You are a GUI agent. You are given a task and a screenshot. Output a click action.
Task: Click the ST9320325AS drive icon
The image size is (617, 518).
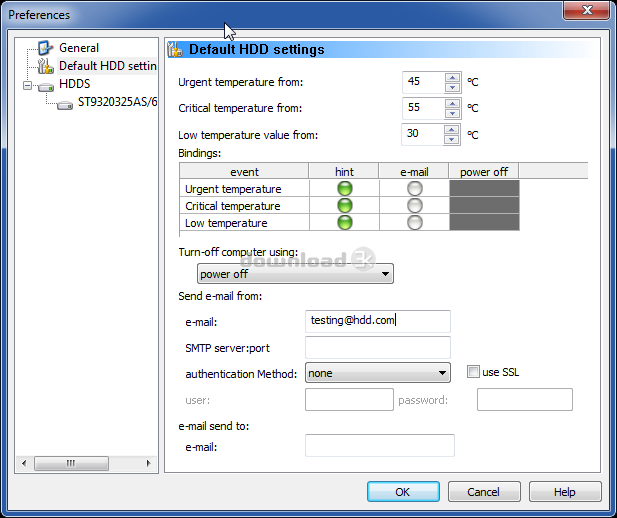coord(65,103)
